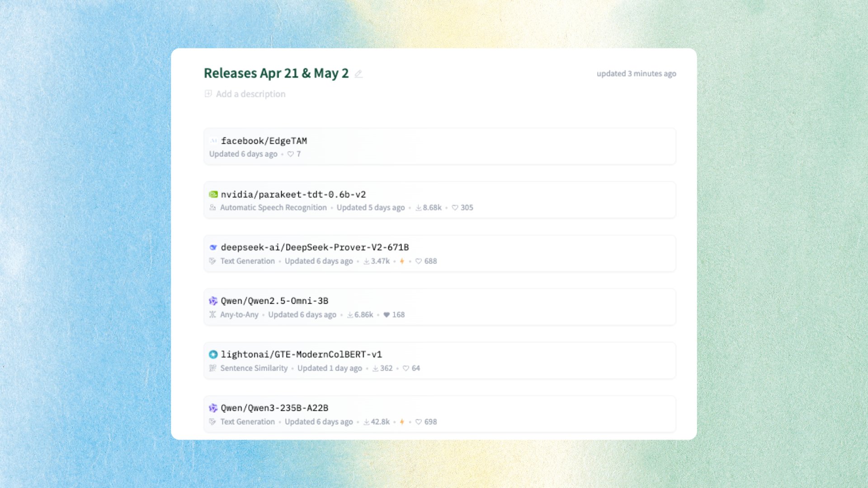Click the download icon next to 8.68k
Screen dimensions: 868x488
(419, 208)
